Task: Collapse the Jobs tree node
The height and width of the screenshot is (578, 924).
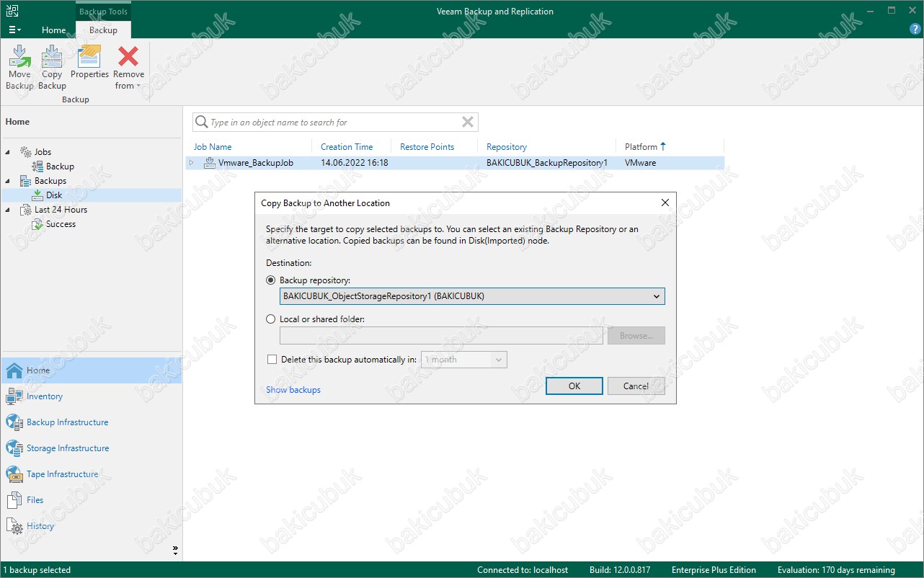Action: click(9, 152)
